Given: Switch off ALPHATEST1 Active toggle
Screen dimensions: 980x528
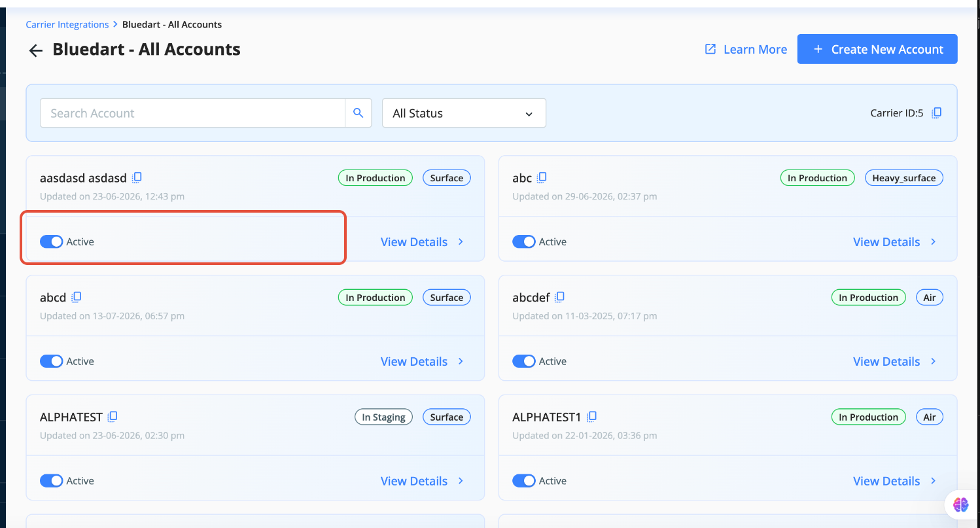Looking at the screenshot, I should pyautogui.click(x=523, y=481).
